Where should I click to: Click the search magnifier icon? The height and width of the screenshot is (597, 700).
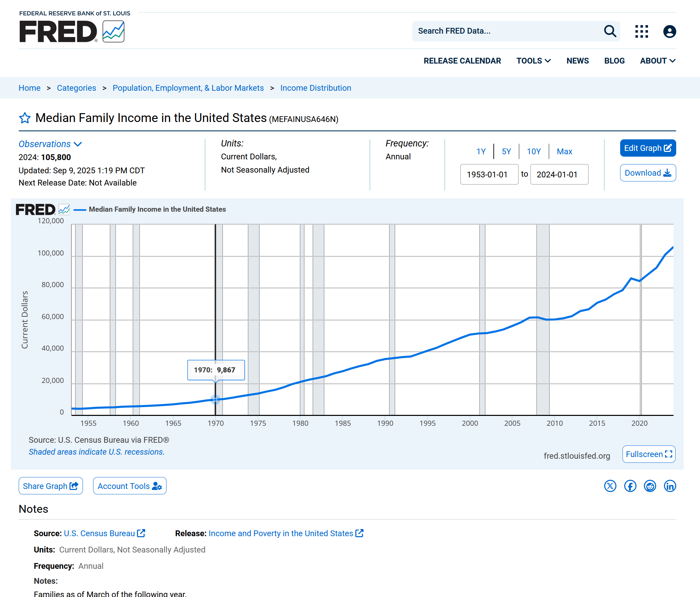pyautogui.click(x=610, y=31)
